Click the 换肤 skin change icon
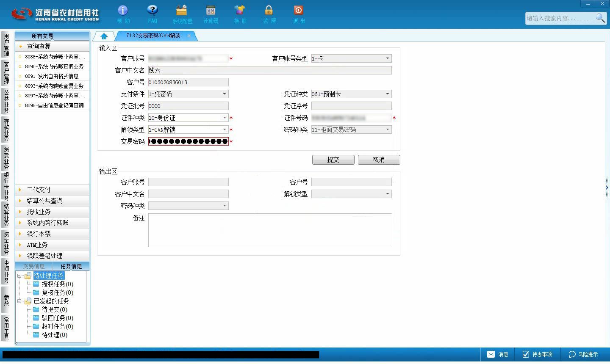The image size is (610, 364). pyautogui.click(x=240, y=10)
